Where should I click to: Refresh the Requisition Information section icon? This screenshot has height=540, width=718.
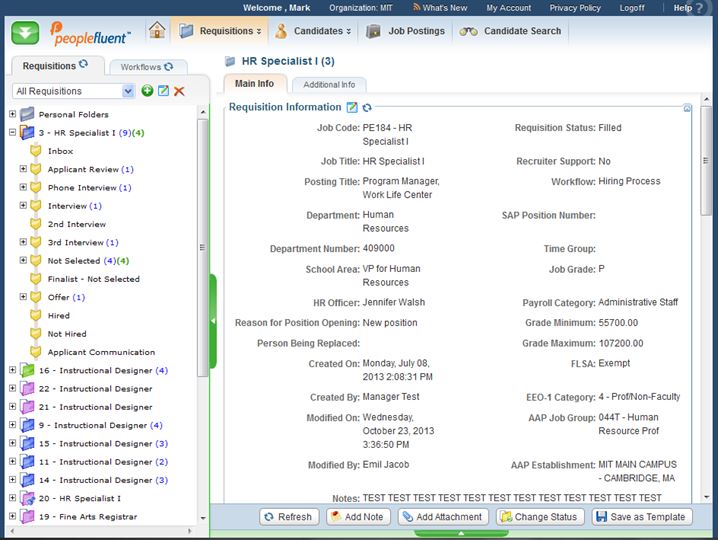367,107
